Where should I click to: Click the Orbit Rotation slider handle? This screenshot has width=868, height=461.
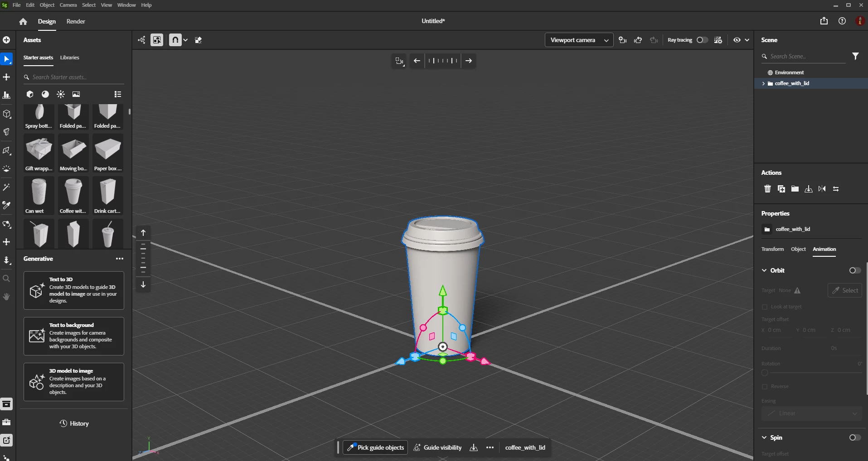765,373
